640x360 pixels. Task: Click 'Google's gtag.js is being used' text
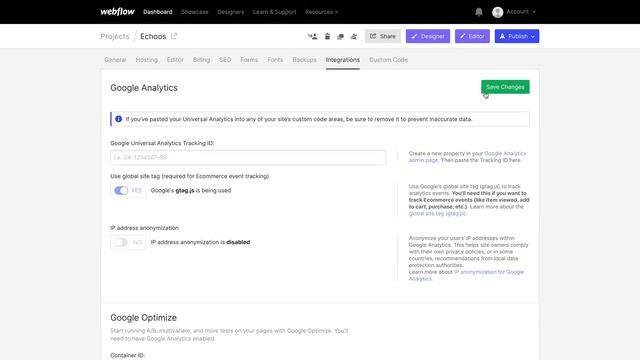click(191, 191)
